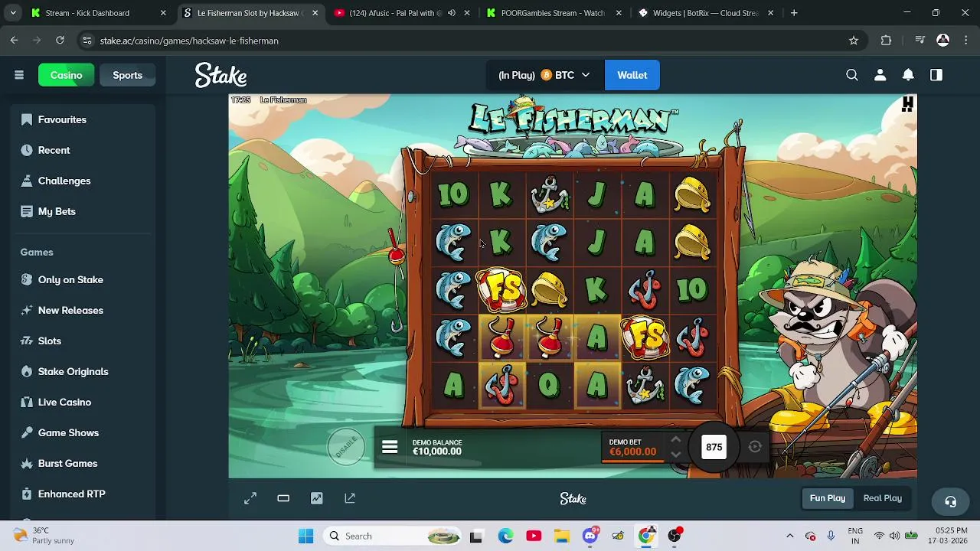Select Fun Play mode

(x=828, y=498)
